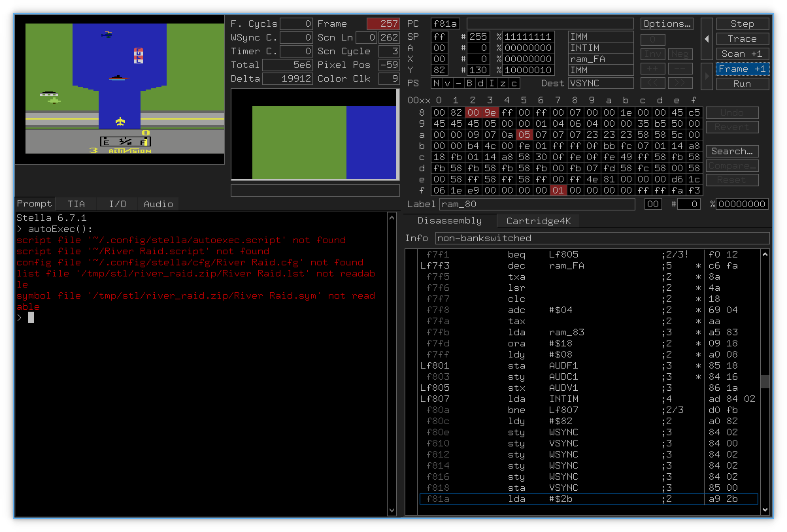The image size is (787, 532).
Task: Click the prompt scrollbar down arrow
Action: [x=392, y=510]
